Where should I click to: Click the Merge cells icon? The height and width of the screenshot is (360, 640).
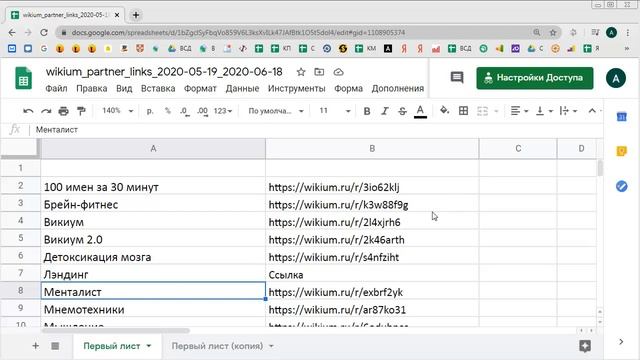[x=482, y=111]
